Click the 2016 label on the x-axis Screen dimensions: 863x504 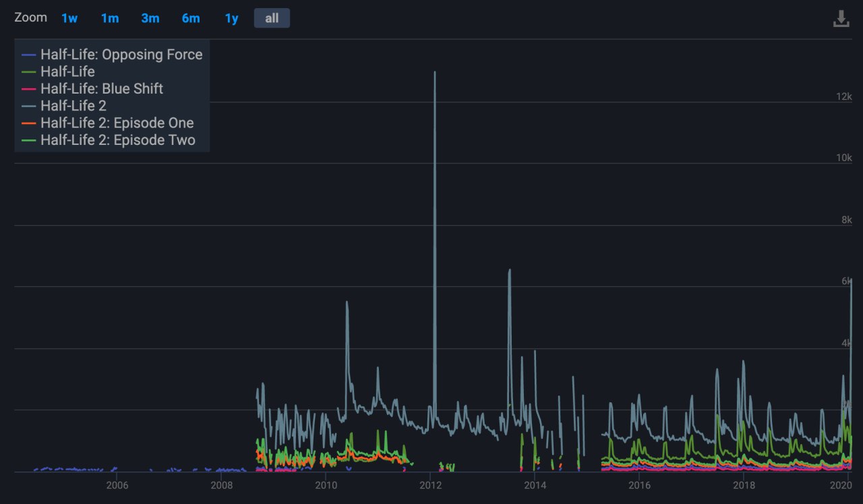[x=639, y=485]
